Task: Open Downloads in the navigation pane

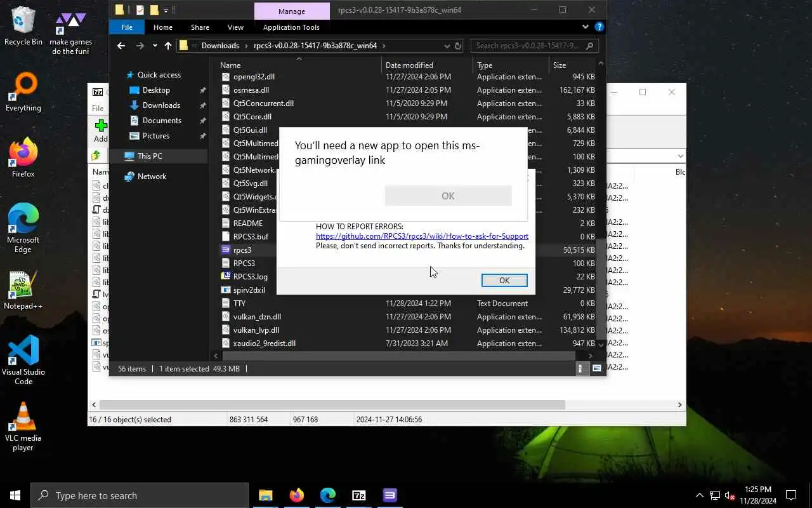Action: pos(161,105)
